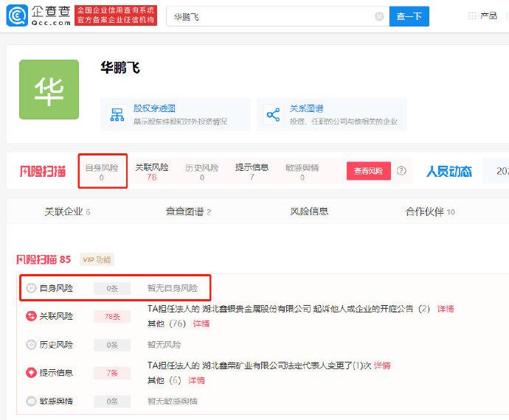Open 详情 next to 其他 (6)
Screen dimensions: 509x420
pyautogui.click(x=196, y=380)
